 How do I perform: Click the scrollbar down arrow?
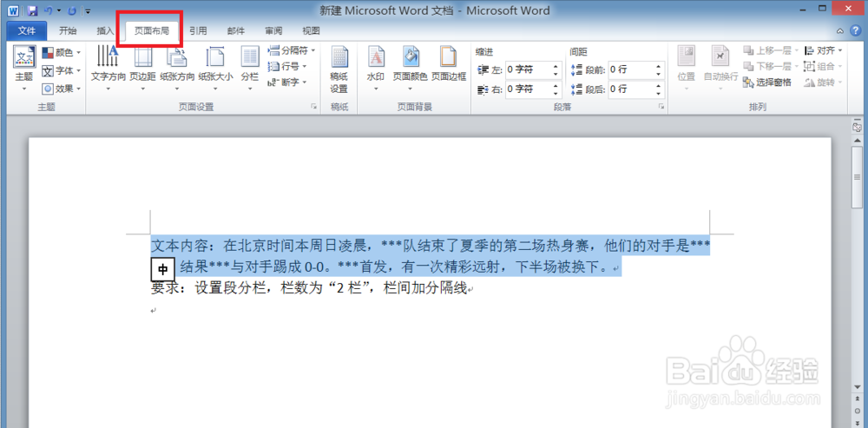coord(858,386)
